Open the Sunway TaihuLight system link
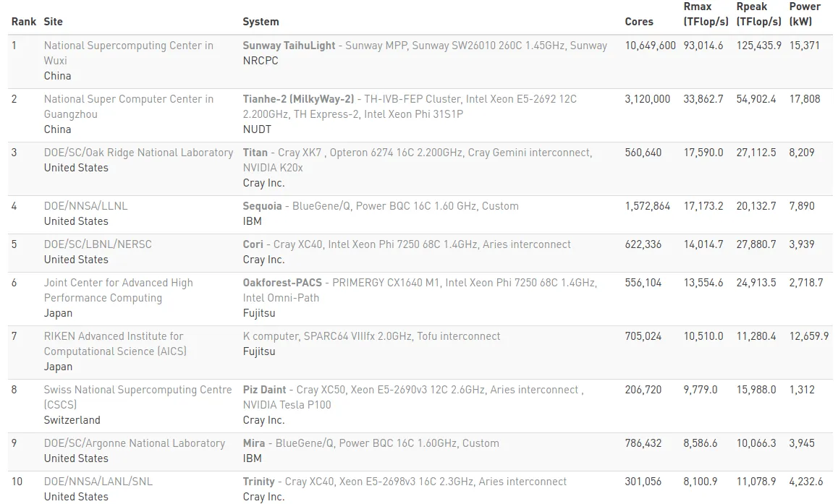Image resolution: width=838 pixels, height=504 pixels. pyautogui.click(x=289, y=46)
